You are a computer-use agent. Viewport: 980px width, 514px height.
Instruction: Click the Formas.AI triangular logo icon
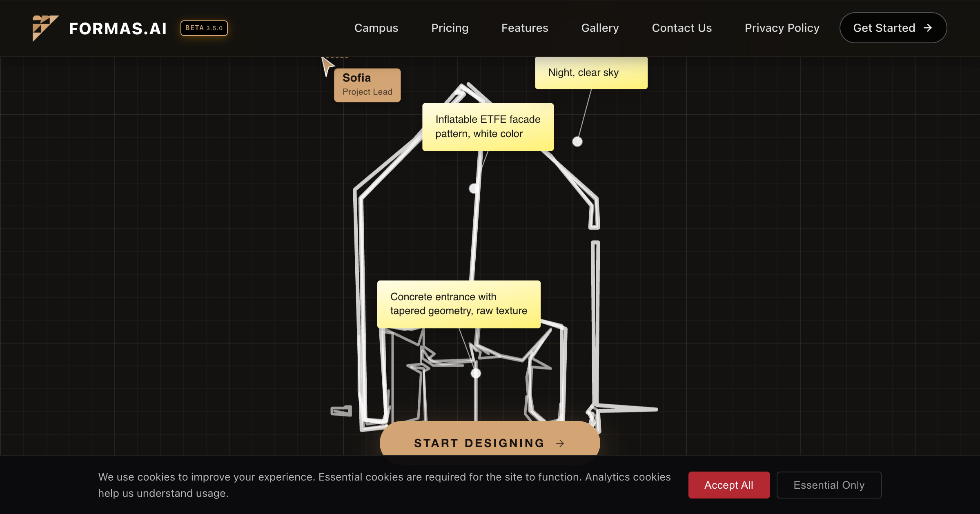pos(45,28)
